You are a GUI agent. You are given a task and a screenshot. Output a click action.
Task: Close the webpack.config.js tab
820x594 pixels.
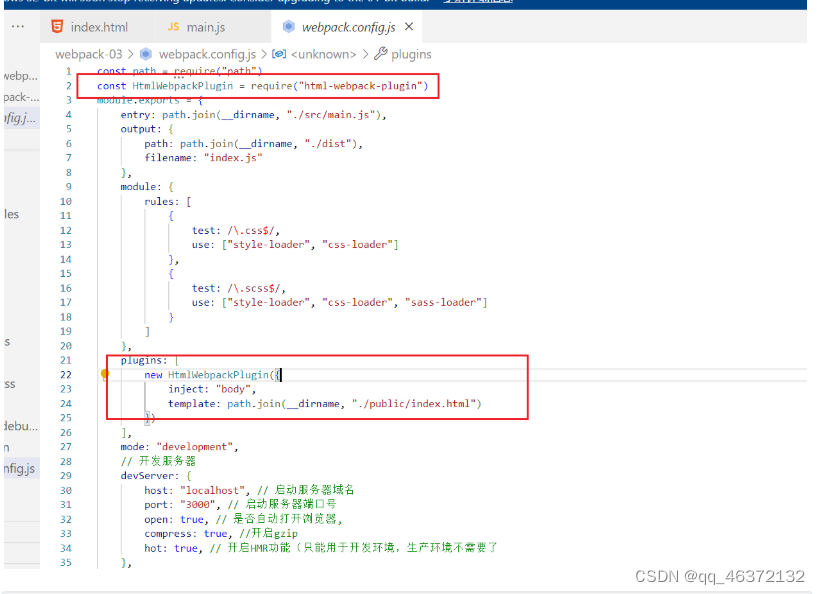pos(409,26)
